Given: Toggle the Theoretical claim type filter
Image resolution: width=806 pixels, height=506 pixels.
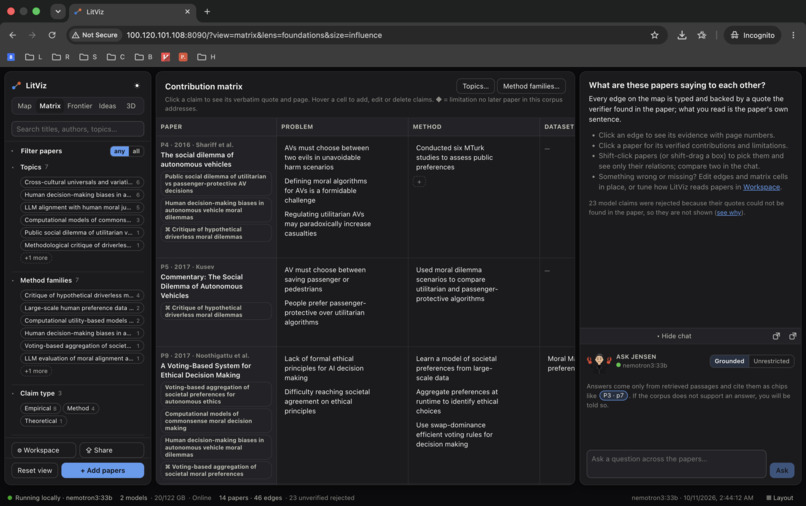Looking at the screenshot, I should (x=44, y=421).
